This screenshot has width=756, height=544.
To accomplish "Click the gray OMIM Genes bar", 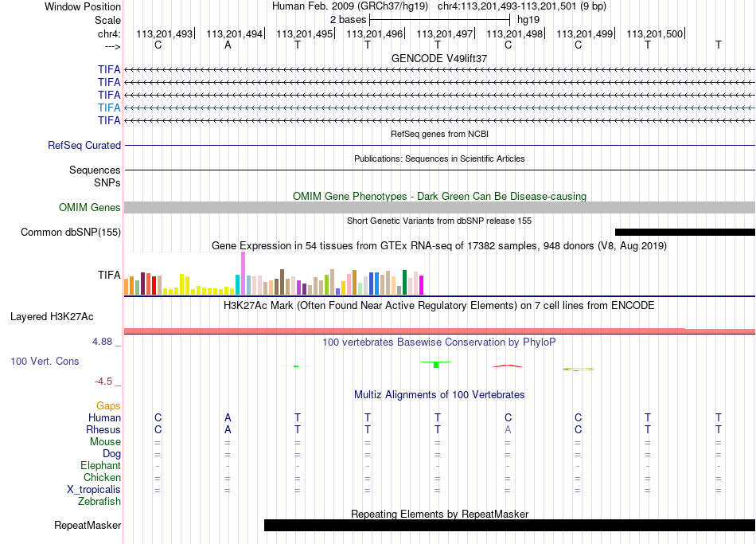I will [x=440, y=208].
